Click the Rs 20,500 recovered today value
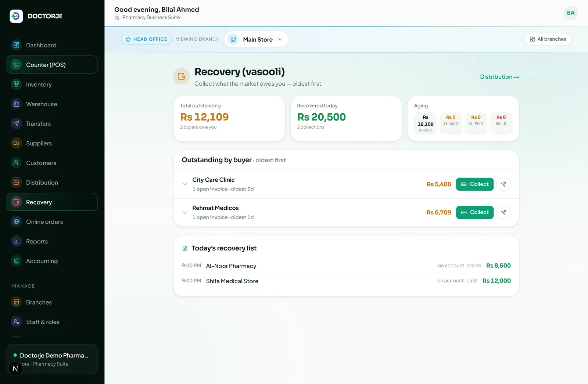 pos(322,117)
